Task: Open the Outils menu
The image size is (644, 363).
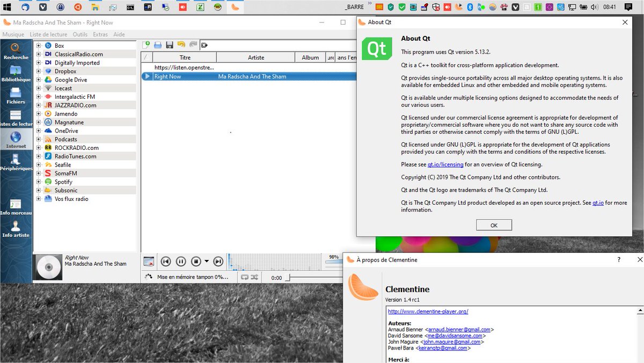Action: pos(80,34)
